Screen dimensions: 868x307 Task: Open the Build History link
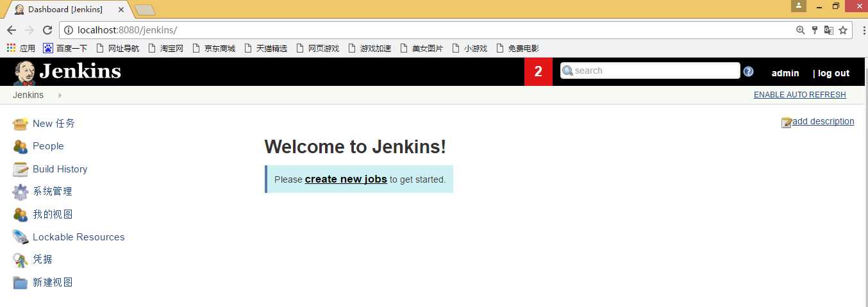tap(60, 169)
